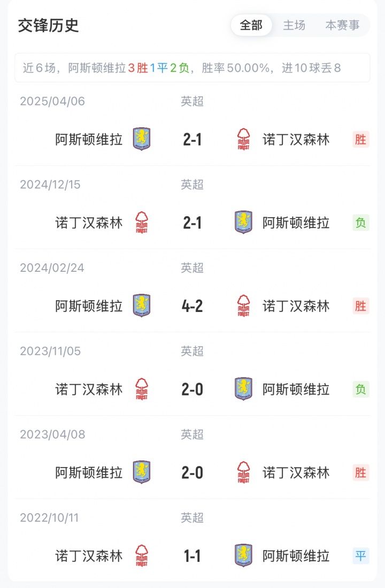Click Aston Villa crest in 2025/04/06 match

142,139
